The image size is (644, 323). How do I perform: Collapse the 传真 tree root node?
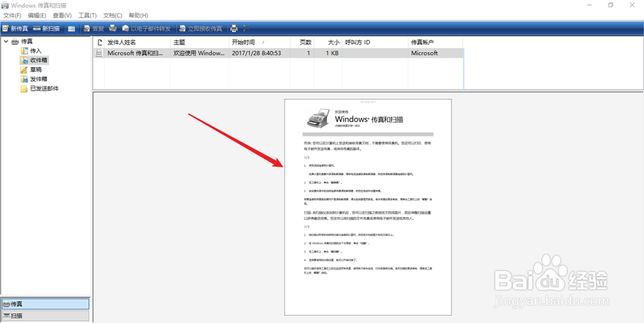6,41
